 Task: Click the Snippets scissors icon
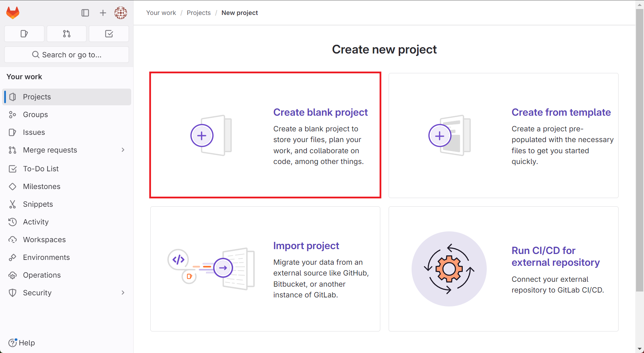point(13,204)
